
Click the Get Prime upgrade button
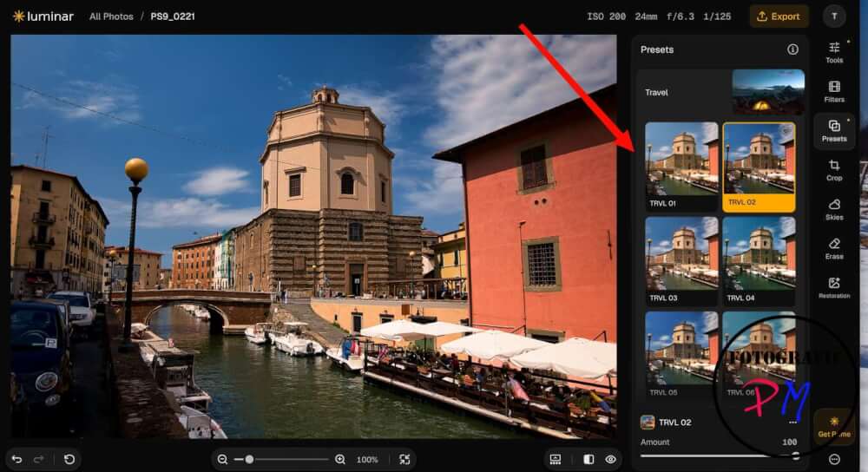click(x=833, y=427)
